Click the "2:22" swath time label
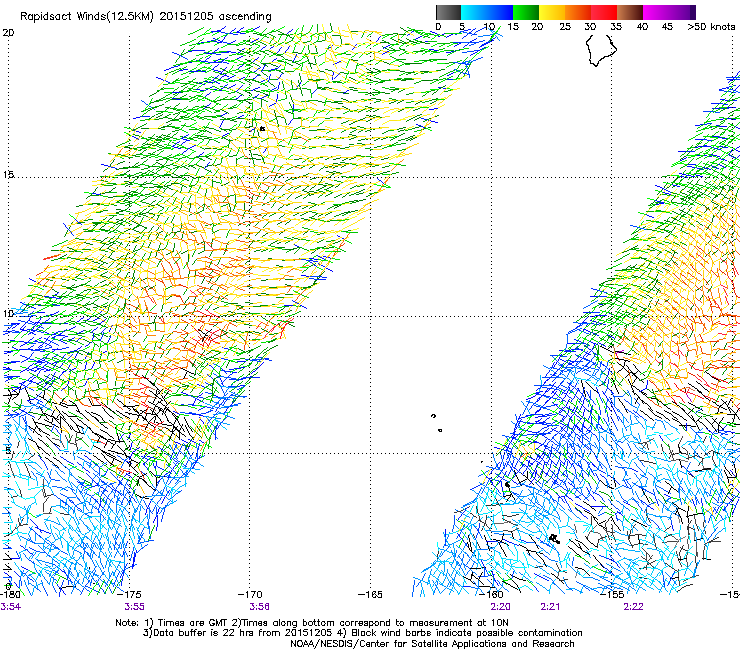Screen dimensions: 740x650 [633, 607]
